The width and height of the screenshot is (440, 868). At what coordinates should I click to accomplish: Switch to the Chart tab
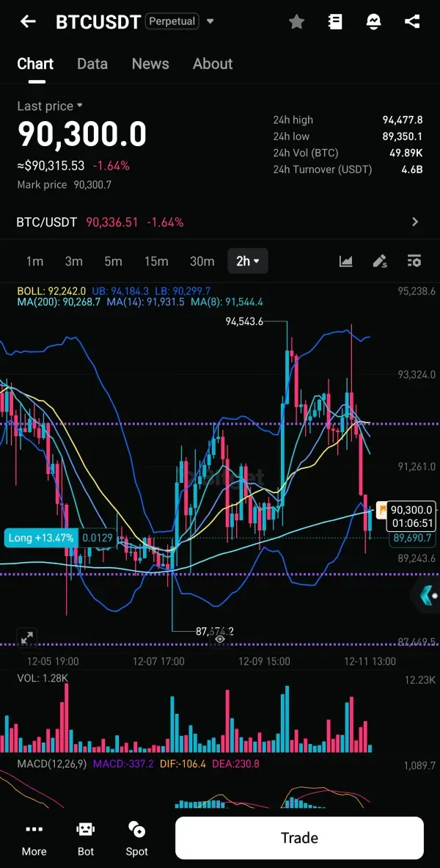coord(35,64)
